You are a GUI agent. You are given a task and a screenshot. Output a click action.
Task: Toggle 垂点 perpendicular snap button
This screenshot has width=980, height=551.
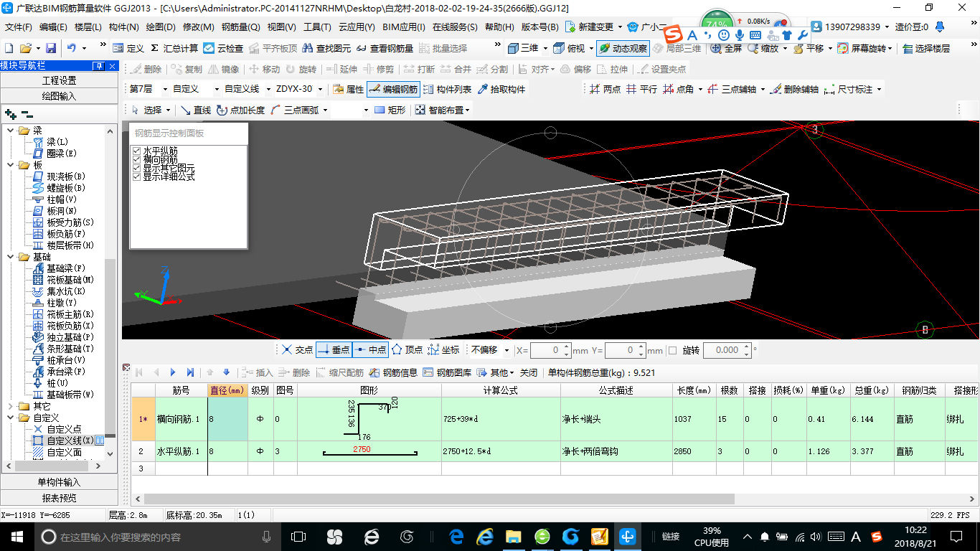pyautogui.click(x=334, y=350)
